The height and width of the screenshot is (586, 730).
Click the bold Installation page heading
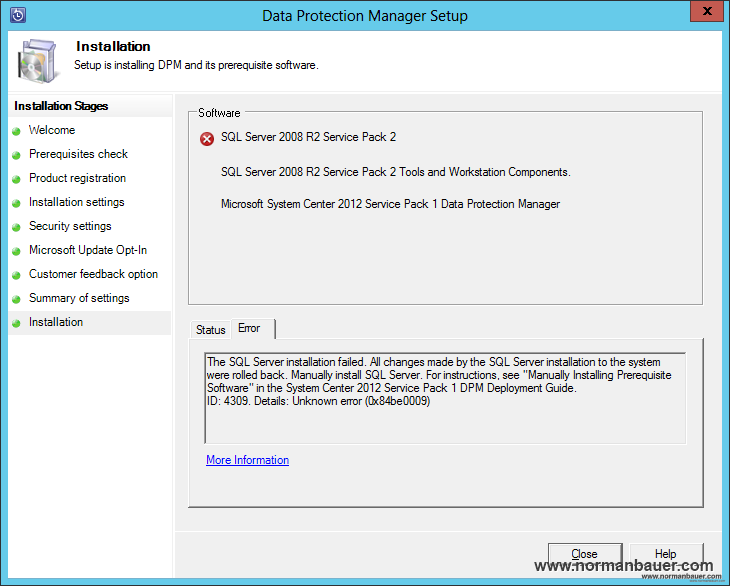coord(113,46)
